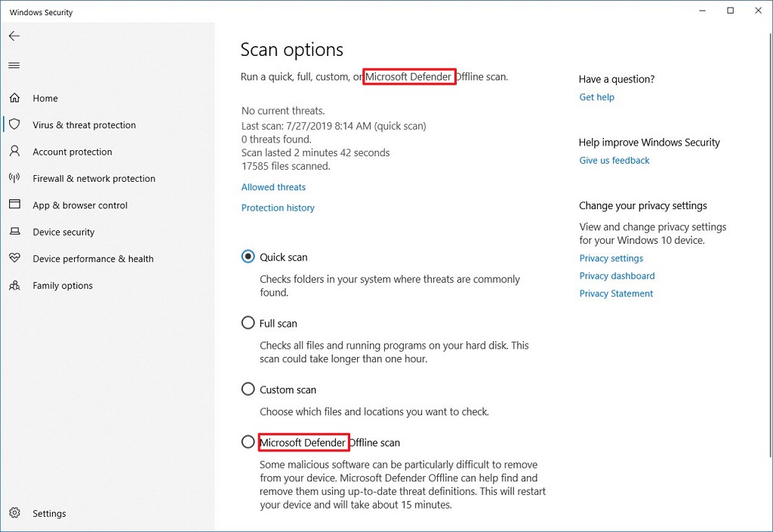
Task: Click the 'Last scan: 7/27/2019 8:14 AM' text
Action: (x=306, y=125)
